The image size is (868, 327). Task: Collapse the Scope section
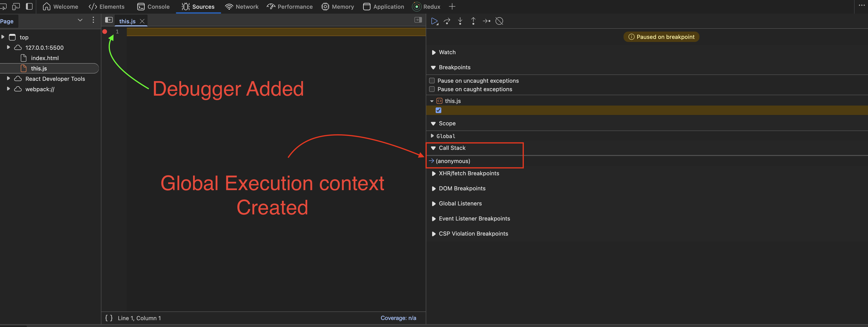pyautogui.click(x=433, y=124)
